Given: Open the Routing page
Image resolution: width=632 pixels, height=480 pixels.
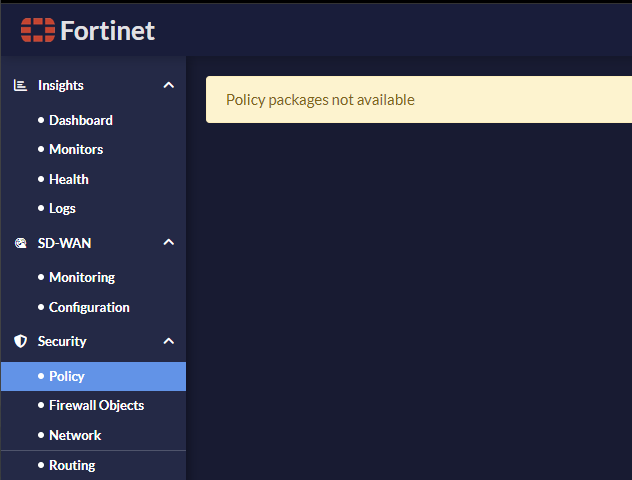Looking at the screenshot, I should (72, 465).
